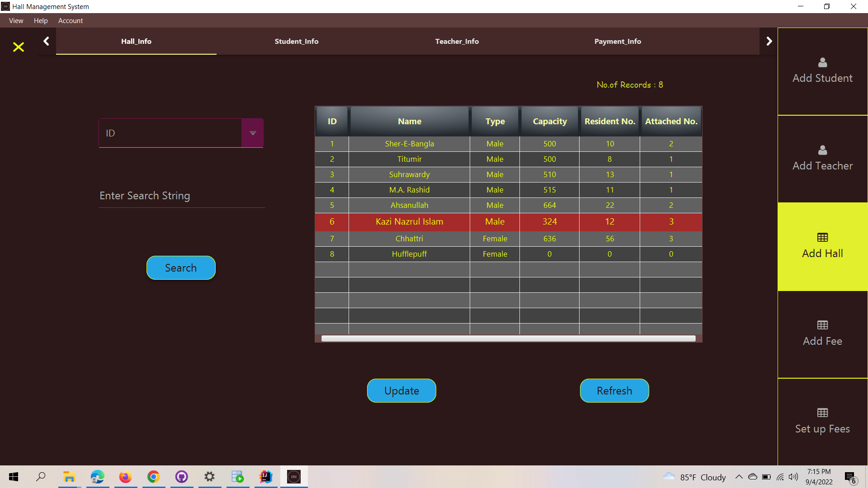Screen dimensions: 868x488
Task: Click the Refresh button
Action: click(614, 390)
